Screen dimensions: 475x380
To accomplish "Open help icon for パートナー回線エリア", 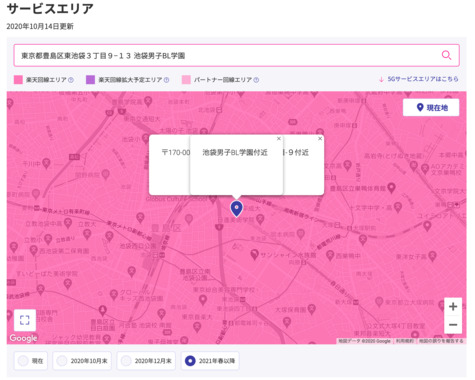I will 256,80.
